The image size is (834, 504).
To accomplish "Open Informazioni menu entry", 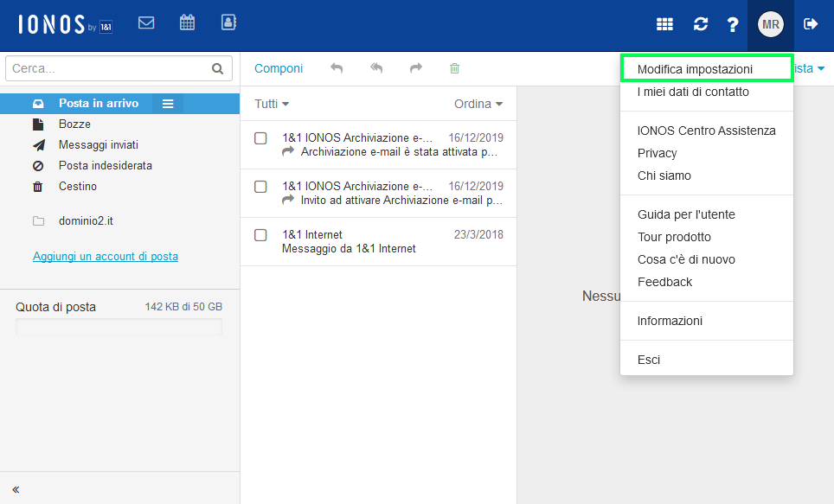I will [706, 321].
